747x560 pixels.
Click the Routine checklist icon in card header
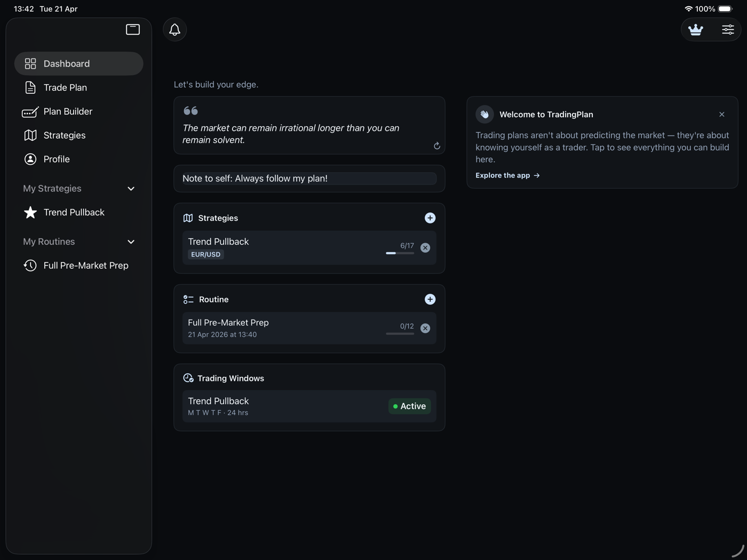188,300
